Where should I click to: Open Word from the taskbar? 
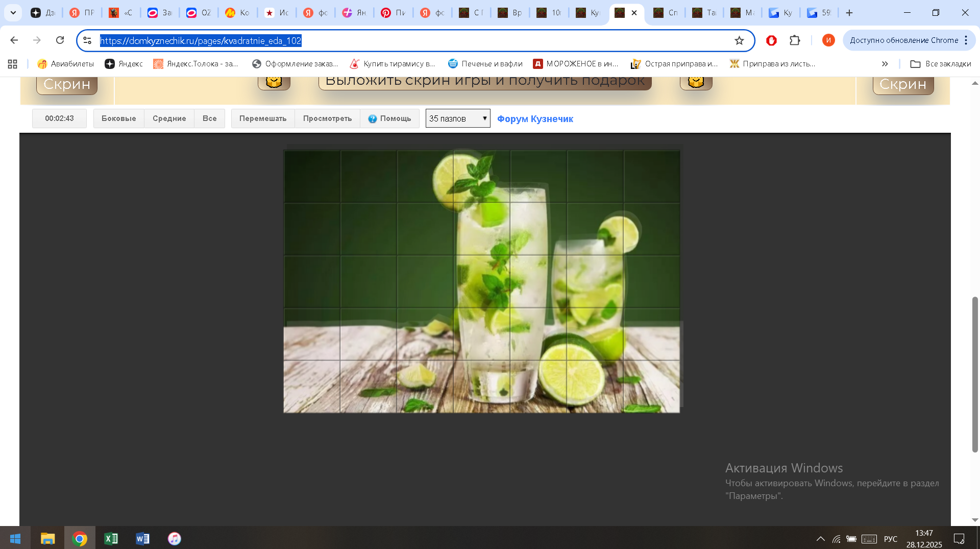click(142, 538)
